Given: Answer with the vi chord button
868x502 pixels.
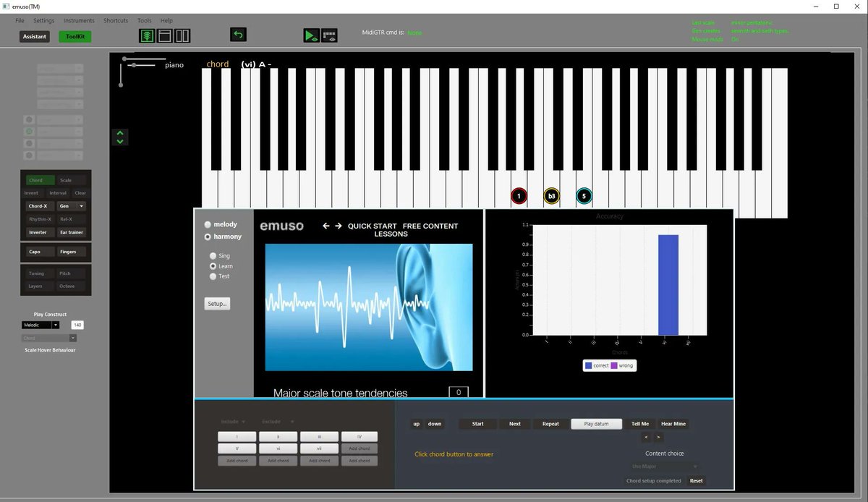Looking at the screenshot, I should 278,448.
